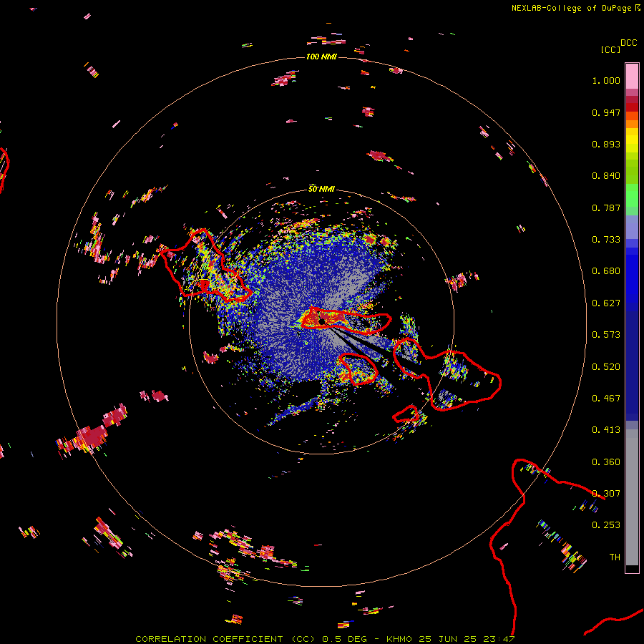The image size is (644, 644).
Task: Click the 0.627 color scale value
Action: click(606, 303)
